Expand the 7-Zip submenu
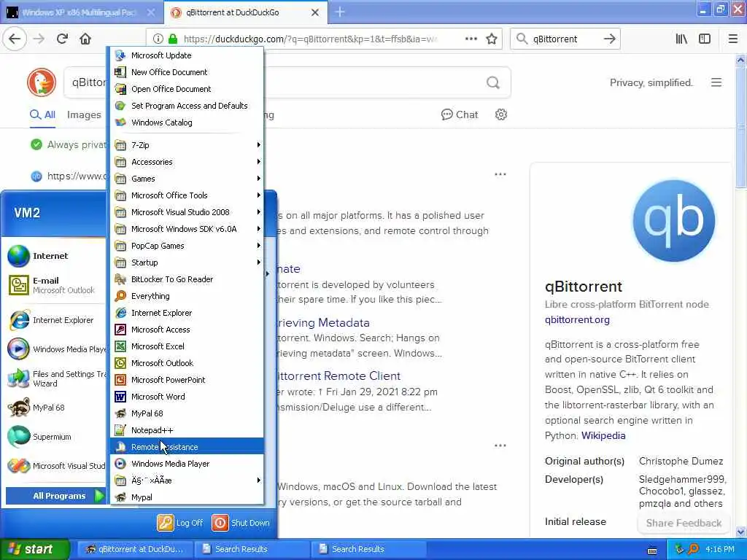The height and width of the screenshot is (560, 747). [x=187, y=145]
